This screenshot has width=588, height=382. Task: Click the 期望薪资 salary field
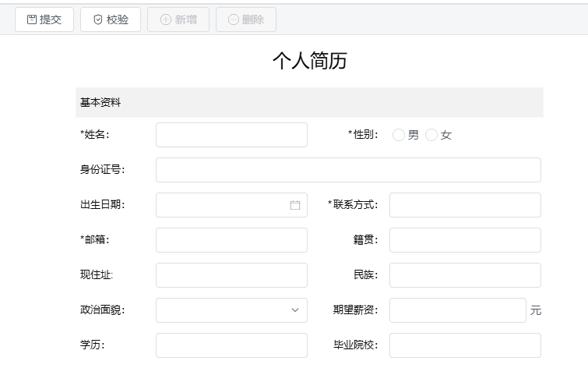(458, 310)
